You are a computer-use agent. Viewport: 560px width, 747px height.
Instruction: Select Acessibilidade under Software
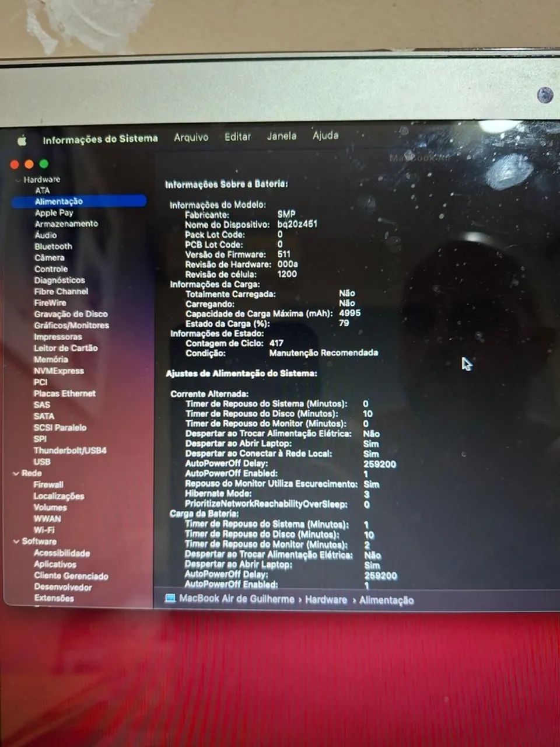[62, 553]
